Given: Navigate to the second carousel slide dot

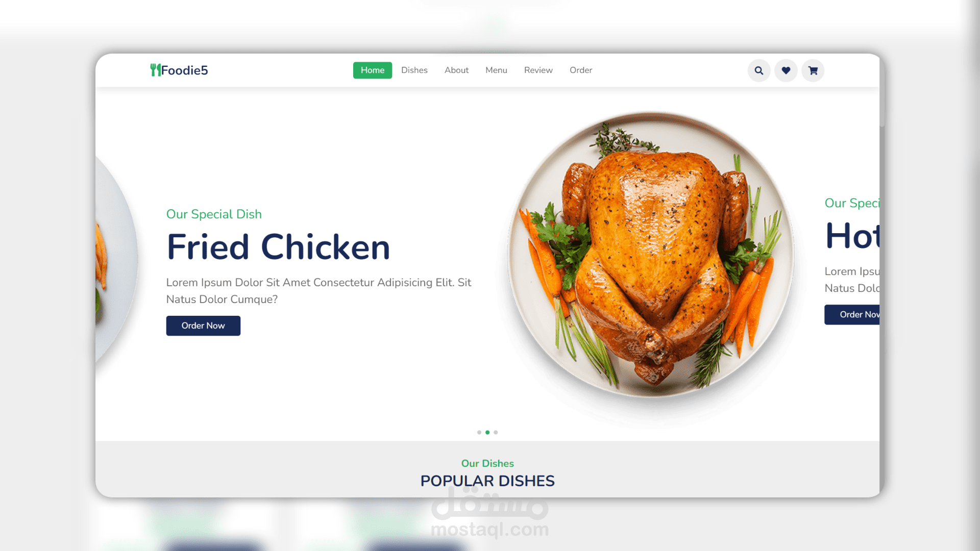Looking at the screenshot, I should coord(487,432).
